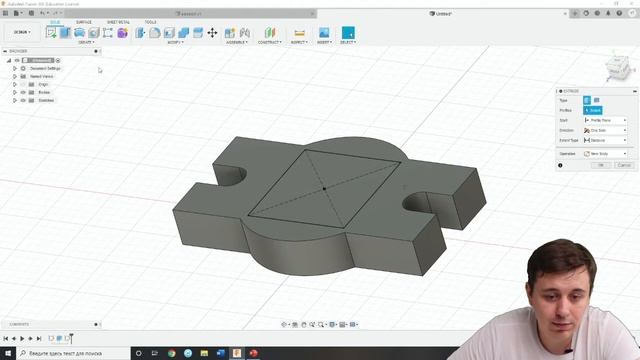Click the Save icon in top bar
Image resolution: width=640 pixels, height=360 pixels.
click(x=31, y=13)
